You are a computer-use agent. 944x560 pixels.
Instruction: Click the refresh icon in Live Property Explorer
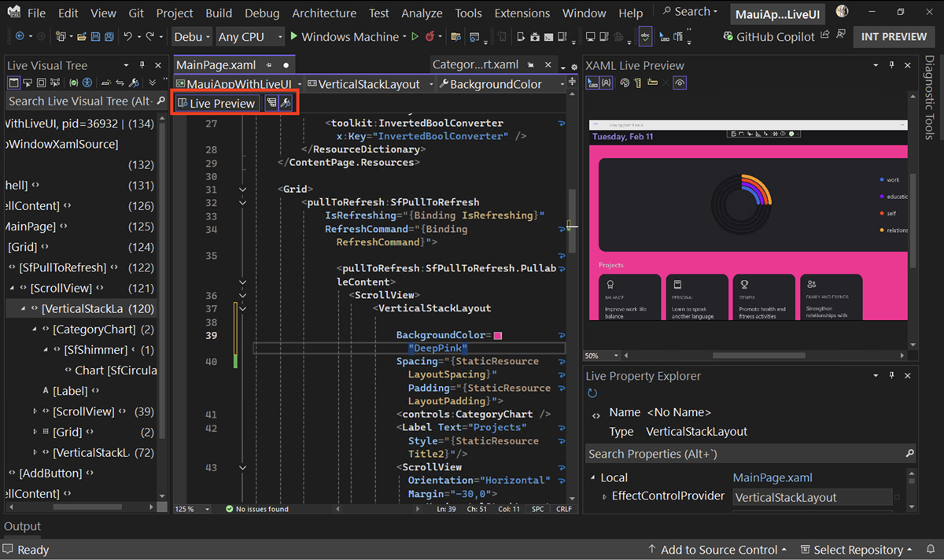coord(592,393)
